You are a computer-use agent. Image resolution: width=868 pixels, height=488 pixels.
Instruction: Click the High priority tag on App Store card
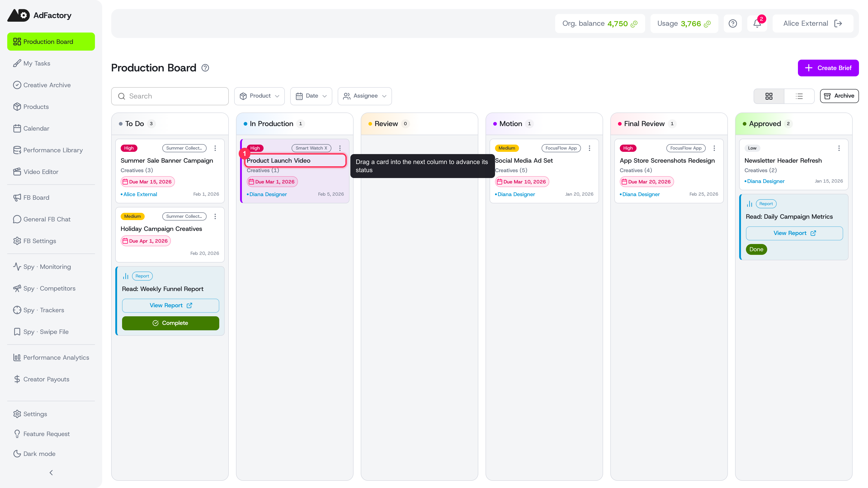pyautogui.click(x=628, y=148)
